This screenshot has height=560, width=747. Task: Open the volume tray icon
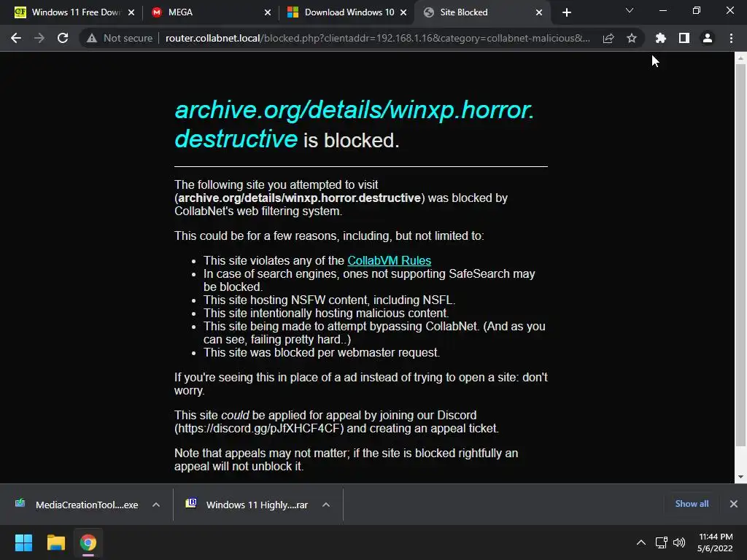pyautogui.click(x=679, y=542)
